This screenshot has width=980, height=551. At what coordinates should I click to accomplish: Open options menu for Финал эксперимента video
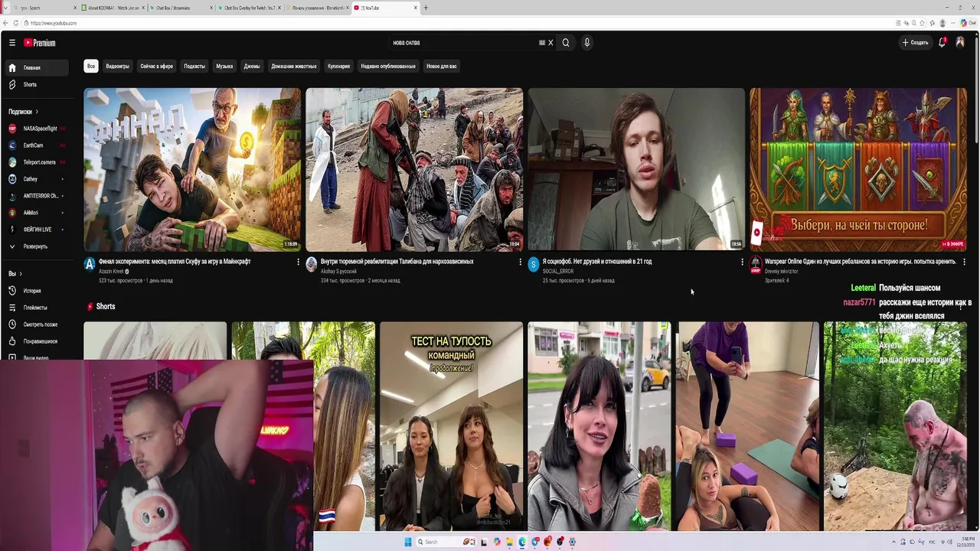(x=298, y=262)
